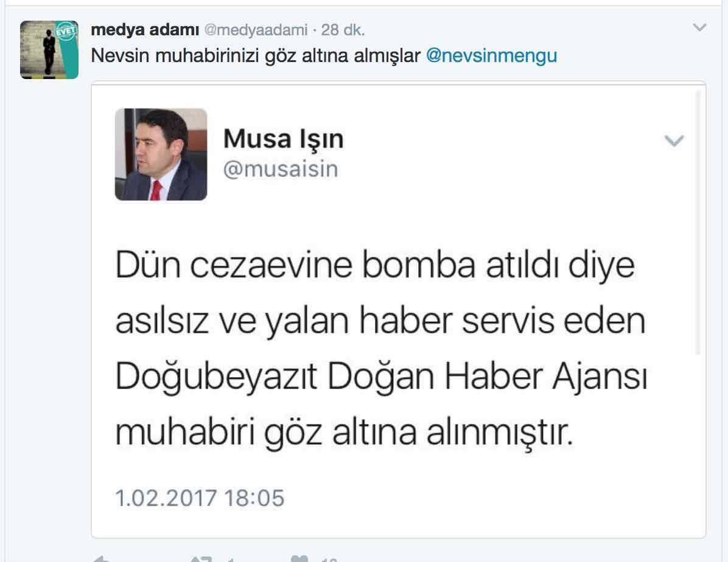Click the scrollbar inside the embedded image
728x562 pixels.
[x=698, y=223]
